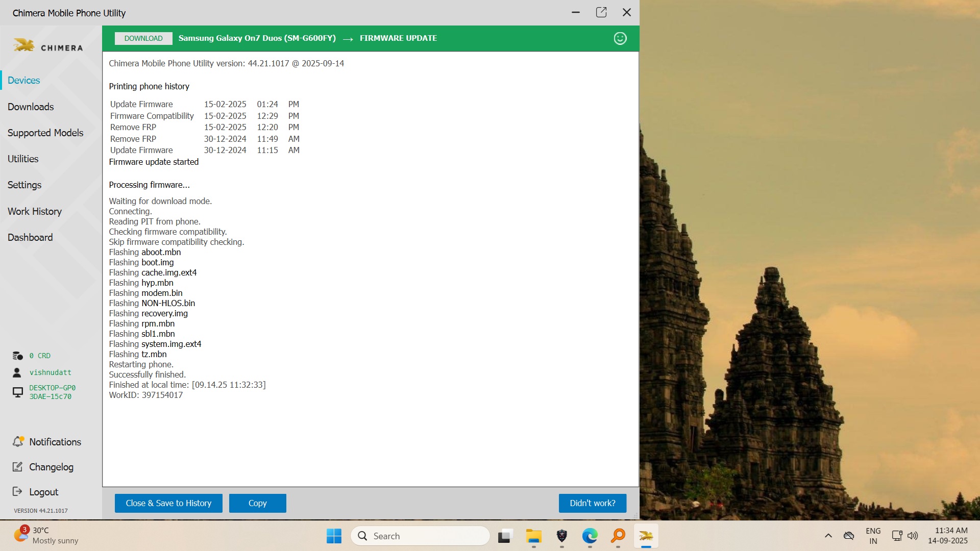Click the Windows taskbar Search field
The height and width of the screenshot is (551, 980).
[421, 536]
